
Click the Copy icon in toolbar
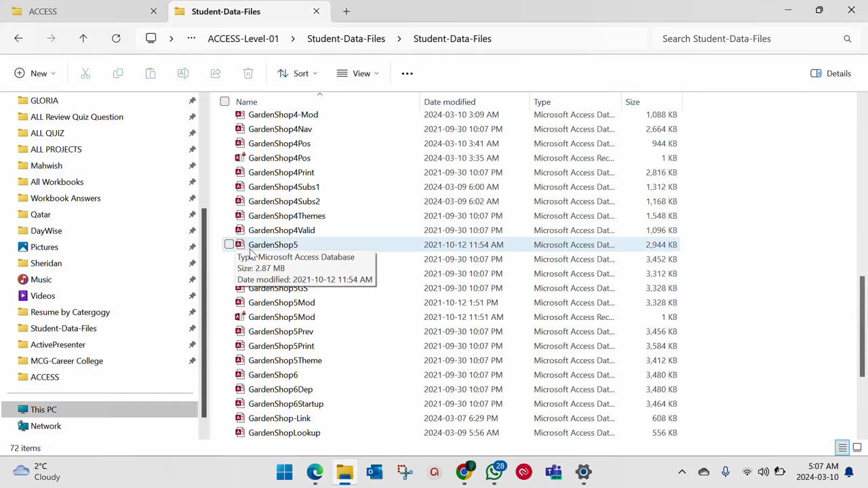pyautogui.click(x=118, y=73)
